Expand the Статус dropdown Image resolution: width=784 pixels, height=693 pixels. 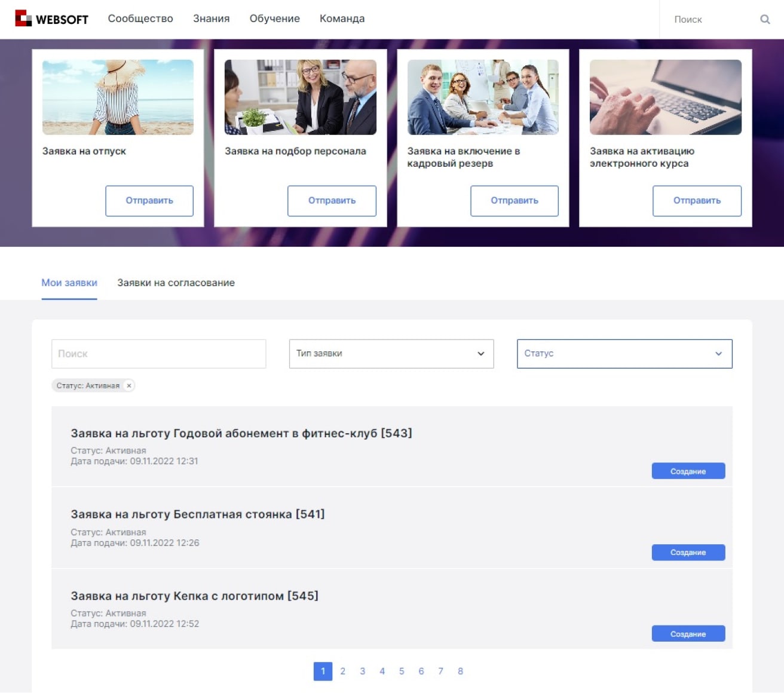[624, 354]
